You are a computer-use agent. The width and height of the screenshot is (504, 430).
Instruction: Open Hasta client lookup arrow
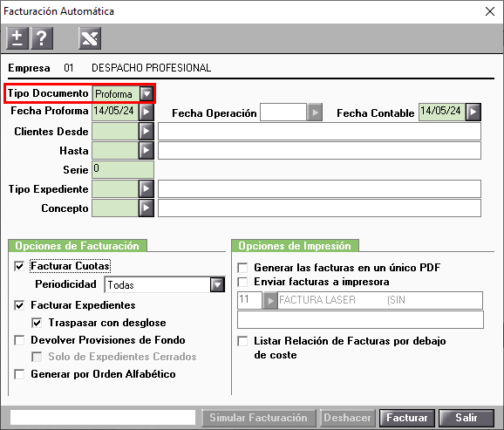click(x=146, y=151)
